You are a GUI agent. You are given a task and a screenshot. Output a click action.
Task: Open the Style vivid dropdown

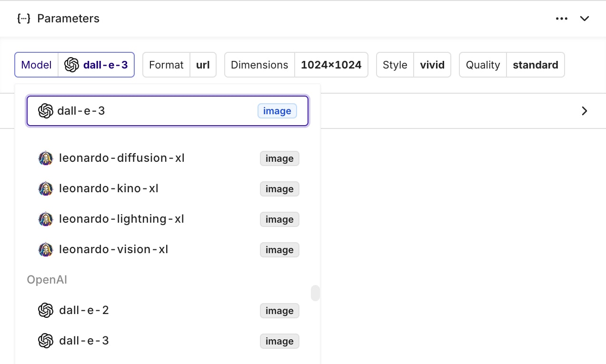pyautogui.click(x=414, y=65)
